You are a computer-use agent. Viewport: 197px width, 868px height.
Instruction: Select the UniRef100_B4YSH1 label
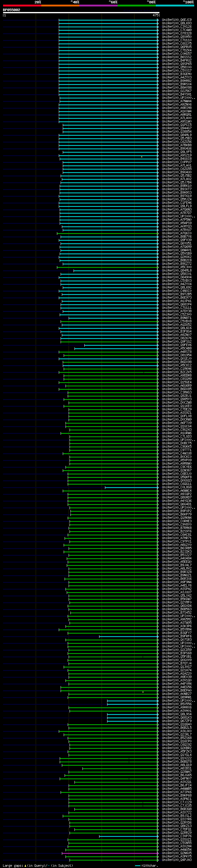177,94
